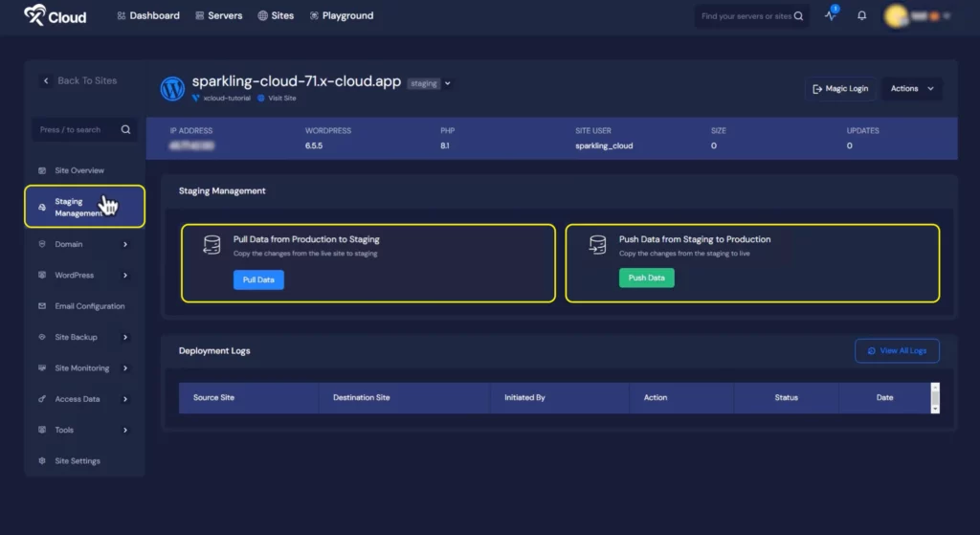Open the notifications bell
The width and height of the screenshot is (980, 535).
click(862, 15)
